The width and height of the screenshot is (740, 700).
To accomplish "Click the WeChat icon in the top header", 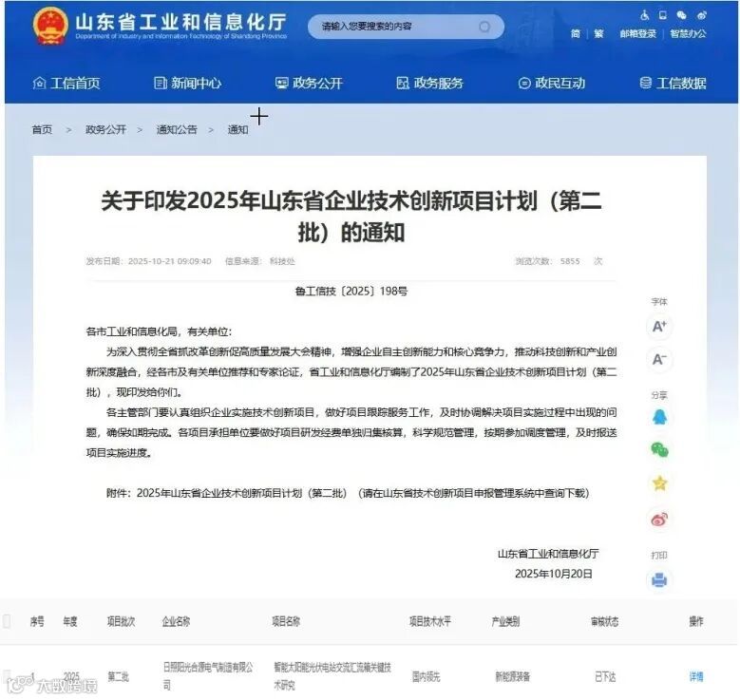I will [x=681, y=15].
